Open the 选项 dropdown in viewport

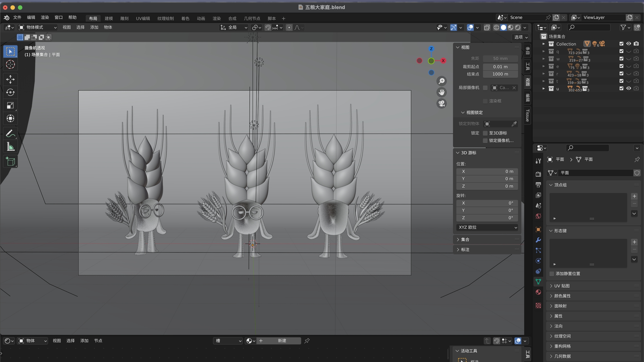click(521, 37)
